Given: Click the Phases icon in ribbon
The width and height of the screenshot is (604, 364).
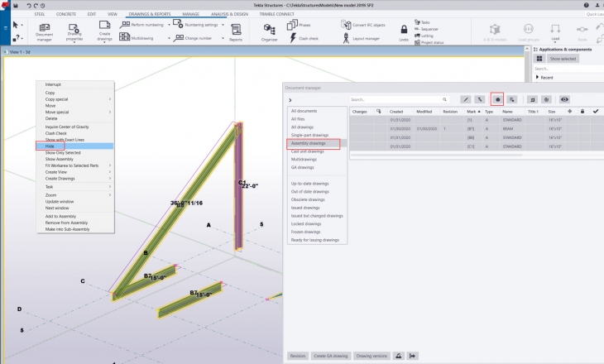Looking at the screenshot, I should point(294,25).
